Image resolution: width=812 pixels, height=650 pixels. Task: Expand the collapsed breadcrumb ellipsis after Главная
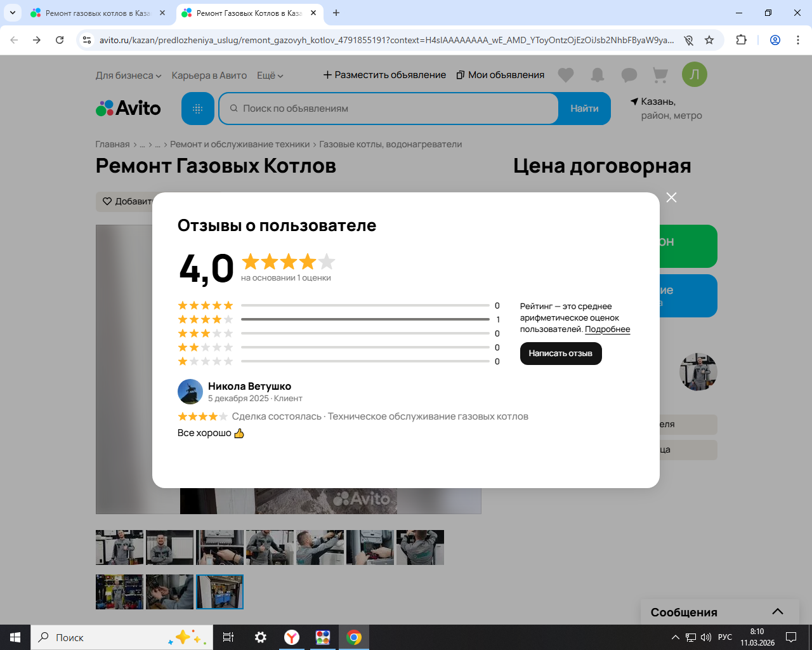tap(143, 145)
